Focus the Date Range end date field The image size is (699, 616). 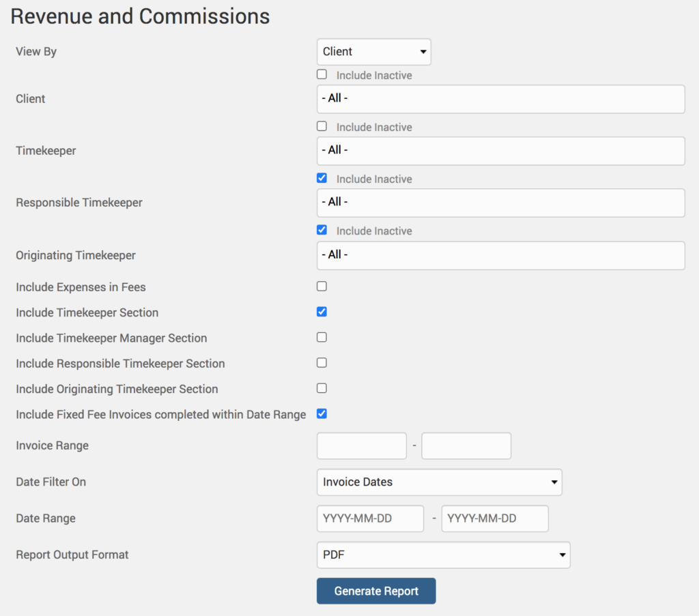pos(495,518)
